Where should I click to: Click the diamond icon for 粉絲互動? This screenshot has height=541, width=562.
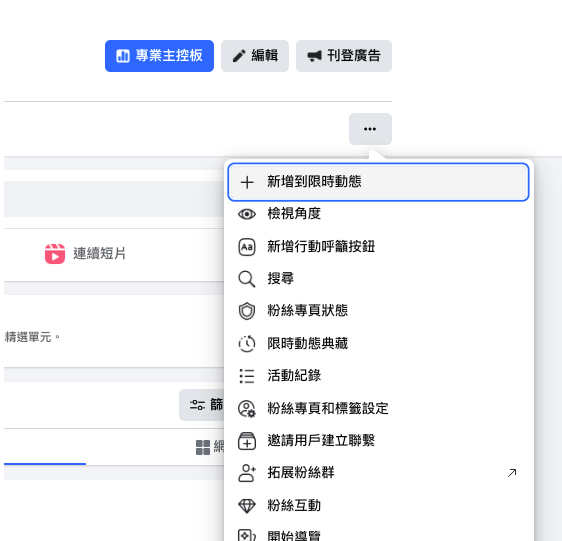pos(247,506)
